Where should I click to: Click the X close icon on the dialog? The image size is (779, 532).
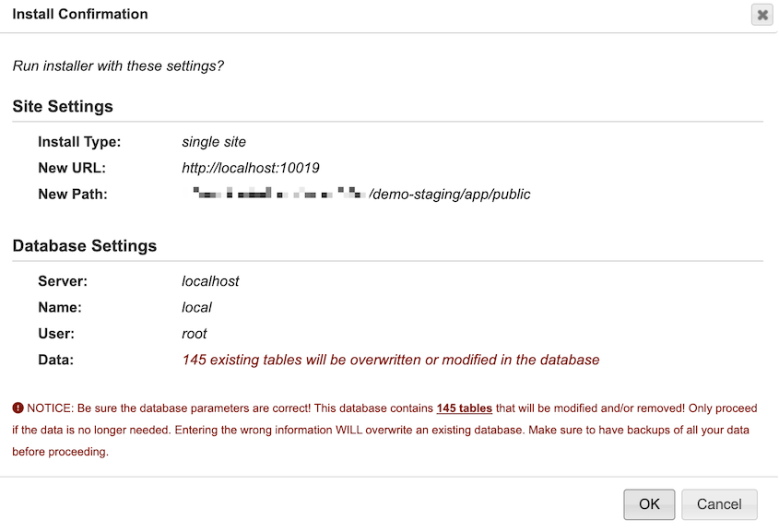click(762, 15)
